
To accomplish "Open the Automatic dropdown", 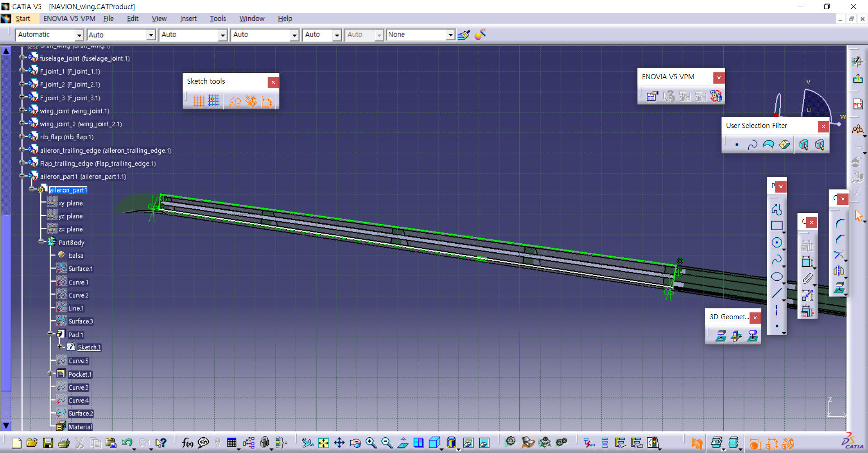I will click(x=79, y=35).
